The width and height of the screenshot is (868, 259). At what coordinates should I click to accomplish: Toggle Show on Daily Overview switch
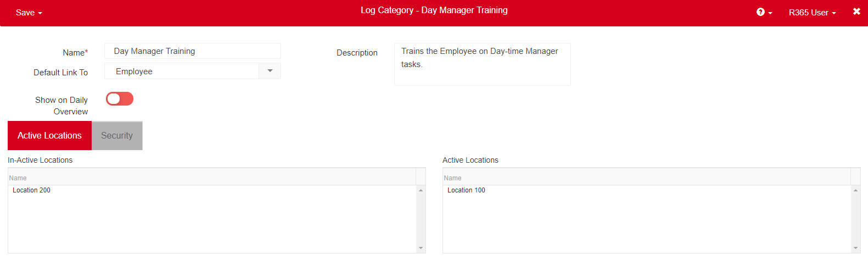[120, 99]
